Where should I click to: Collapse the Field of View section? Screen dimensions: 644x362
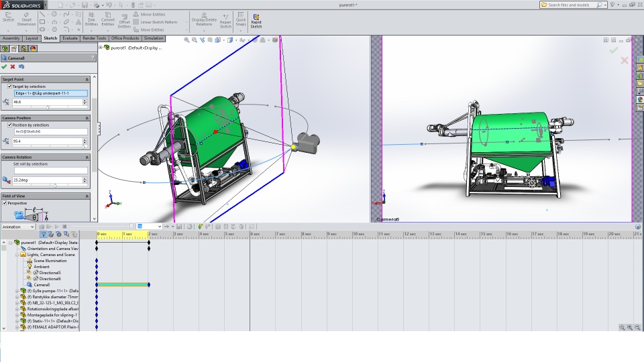pyautogui.click(x=87, y=196)
